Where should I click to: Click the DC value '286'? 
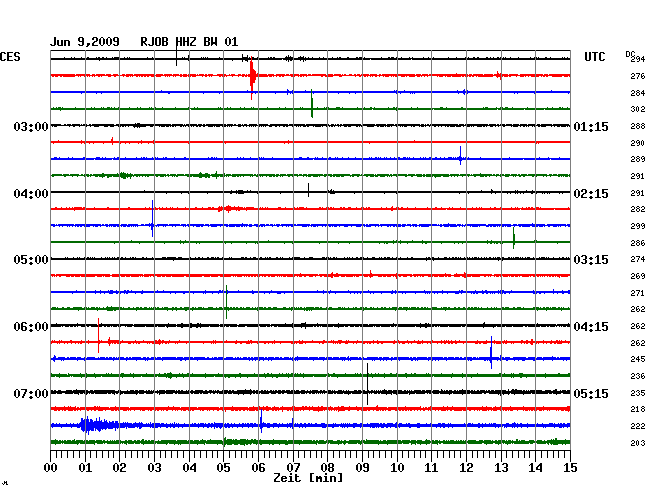(638, 243)
